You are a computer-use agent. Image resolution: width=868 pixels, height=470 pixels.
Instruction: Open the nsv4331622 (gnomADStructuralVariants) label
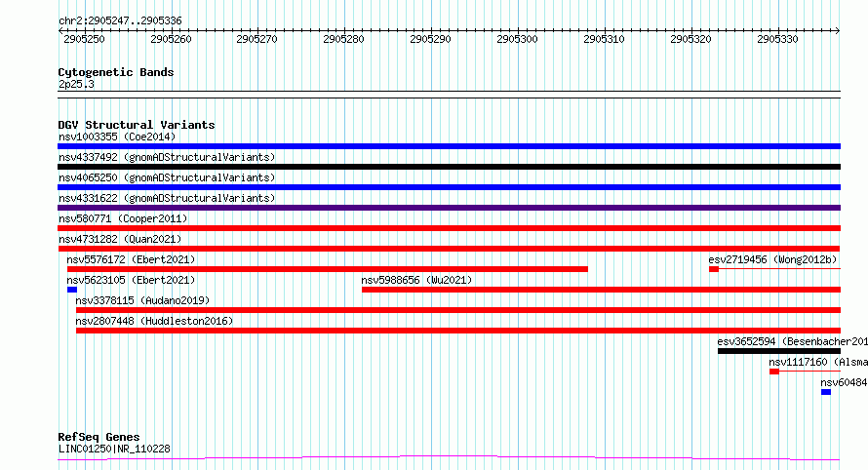167,198
